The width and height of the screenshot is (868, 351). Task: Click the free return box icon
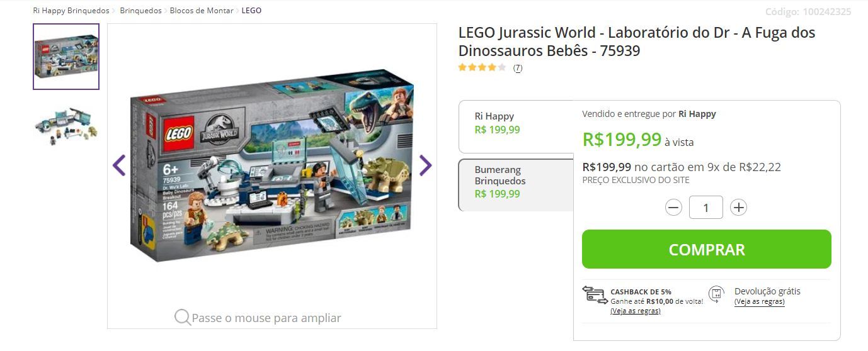point(716,294)
